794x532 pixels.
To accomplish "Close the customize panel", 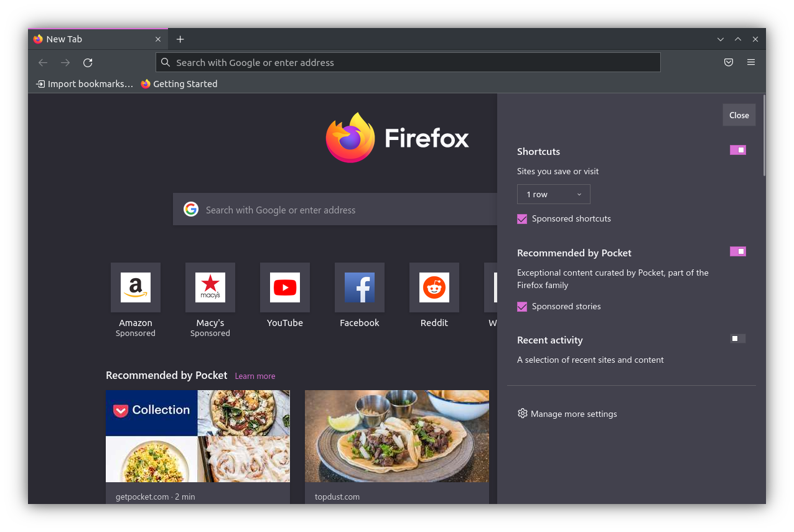I will pyautogui.click(x=739, y=115).
